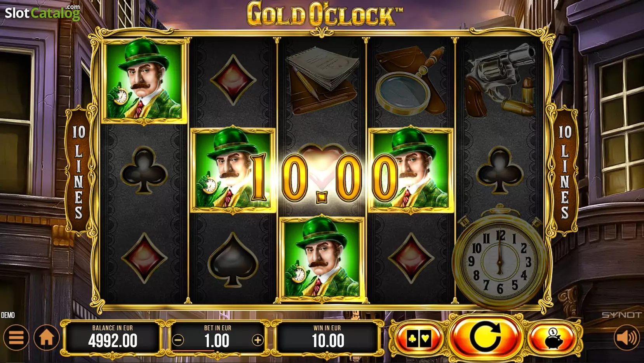This screenshot has width=644, height=363.
Task: Open the card gamble feature button
Action: coord(419,338)
